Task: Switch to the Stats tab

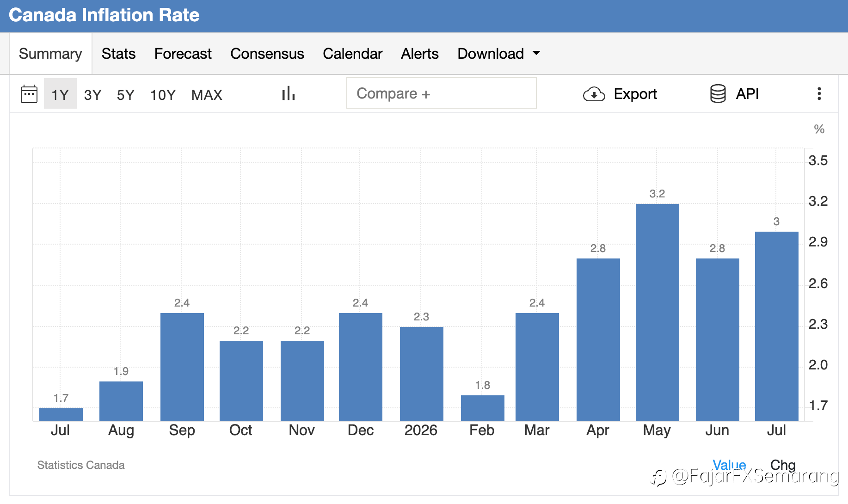Action: [118, 54]
